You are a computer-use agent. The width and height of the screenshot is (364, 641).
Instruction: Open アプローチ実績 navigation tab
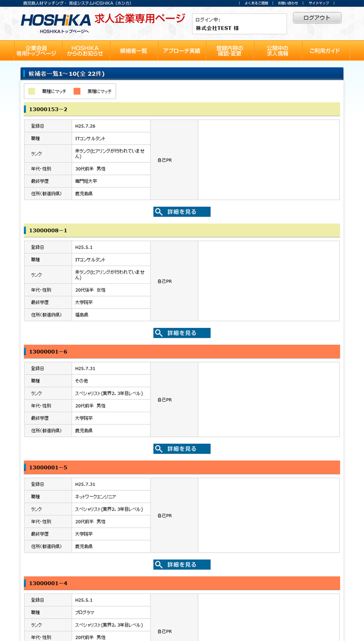[182, 51]
